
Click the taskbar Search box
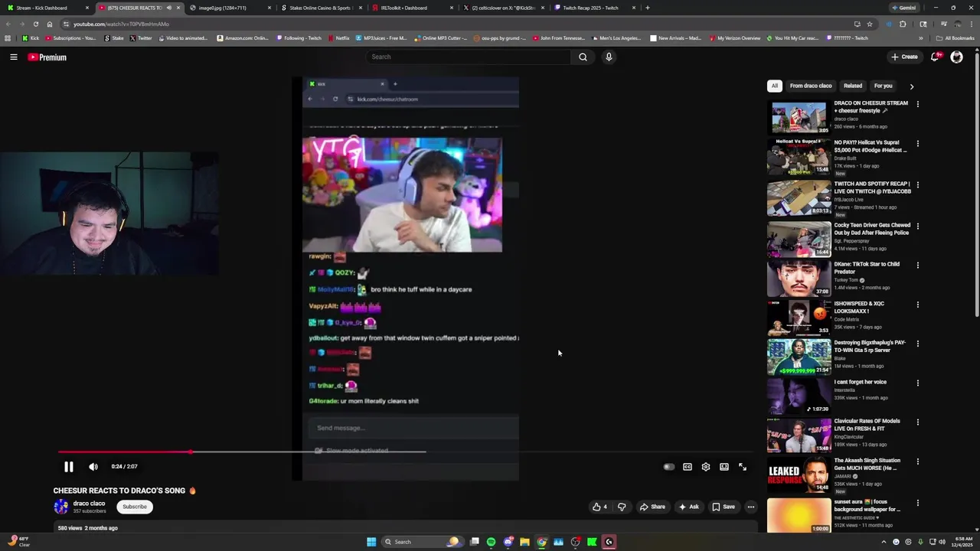point(422,542)
